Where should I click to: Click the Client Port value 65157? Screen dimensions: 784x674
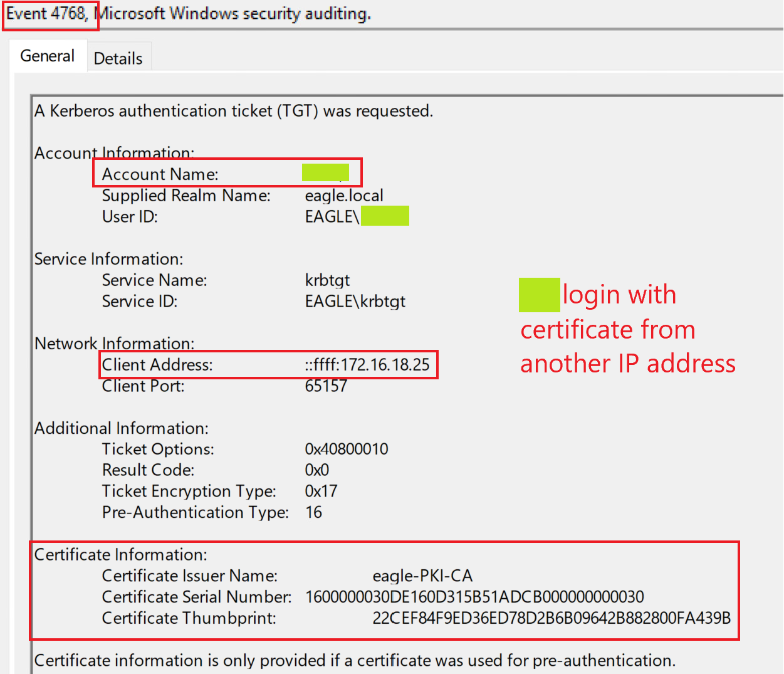point(325,386)
